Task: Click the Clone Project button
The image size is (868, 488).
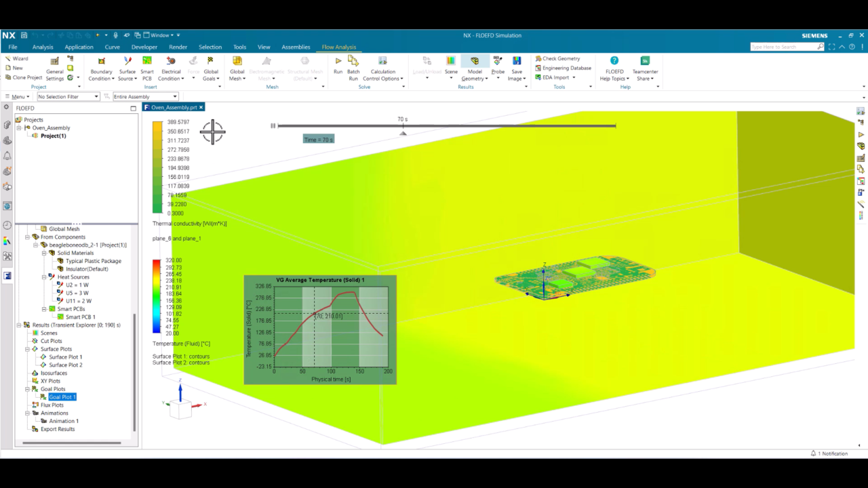Action: coord(23,77)
